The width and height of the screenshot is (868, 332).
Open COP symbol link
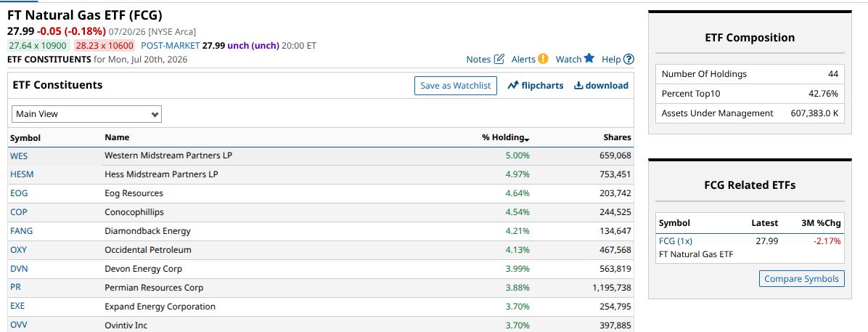pyautogui.click(x=18, y=211)
